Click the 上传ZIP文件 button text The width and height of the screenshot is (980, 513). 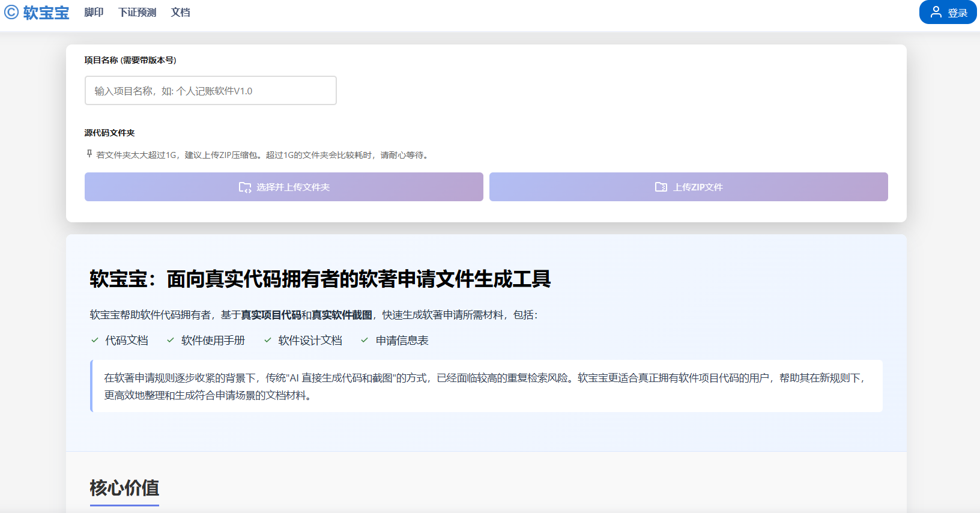point(698,187)
